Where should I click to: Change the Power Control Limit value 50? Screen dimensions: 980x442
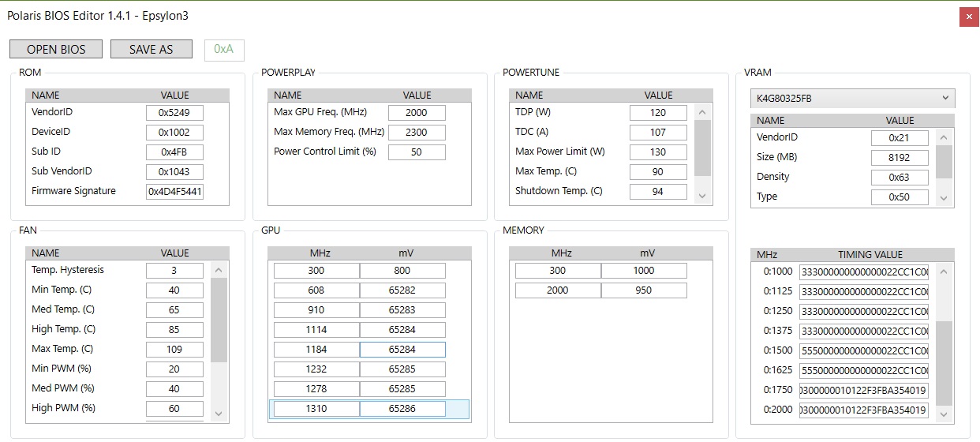(x=417, y=152)
